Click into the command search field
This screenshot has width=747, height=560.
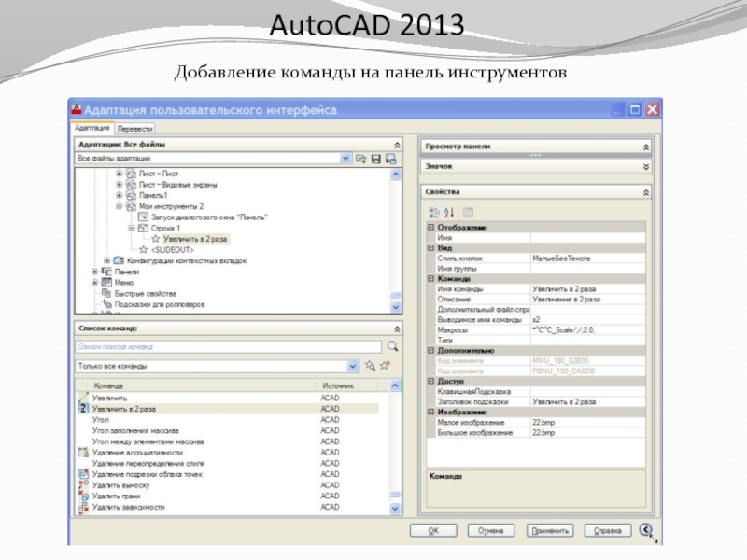click(229, 347)
